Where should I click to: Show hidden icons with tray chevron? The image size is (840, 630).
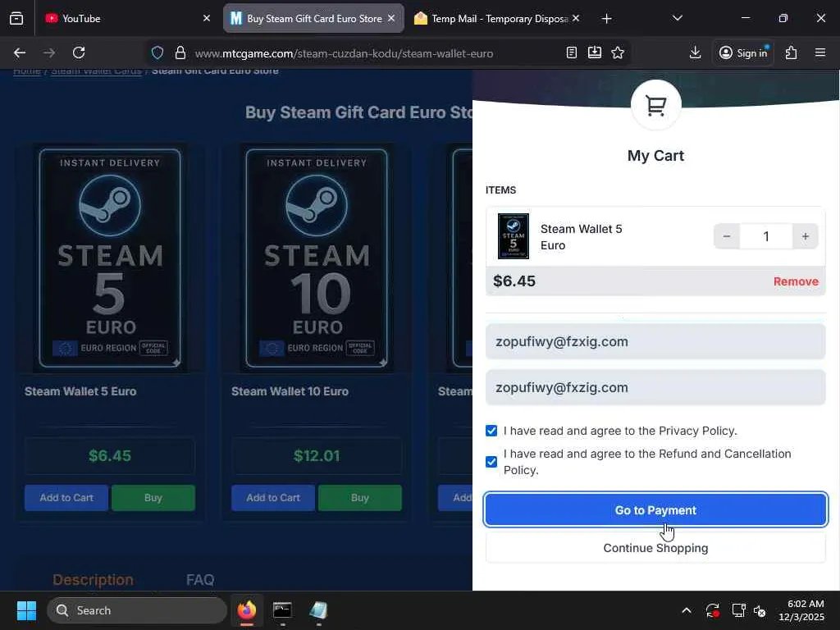pos(687,610)
